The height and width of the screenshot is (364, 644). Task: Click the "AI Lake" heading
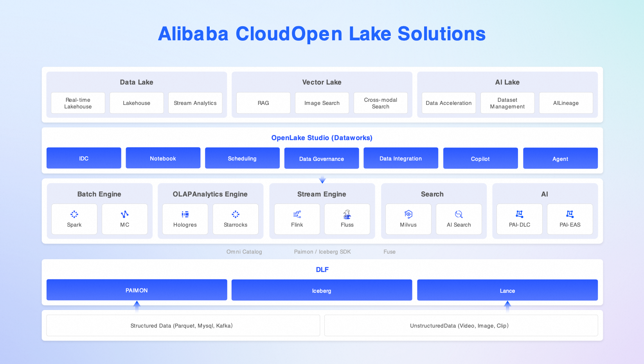507,82
